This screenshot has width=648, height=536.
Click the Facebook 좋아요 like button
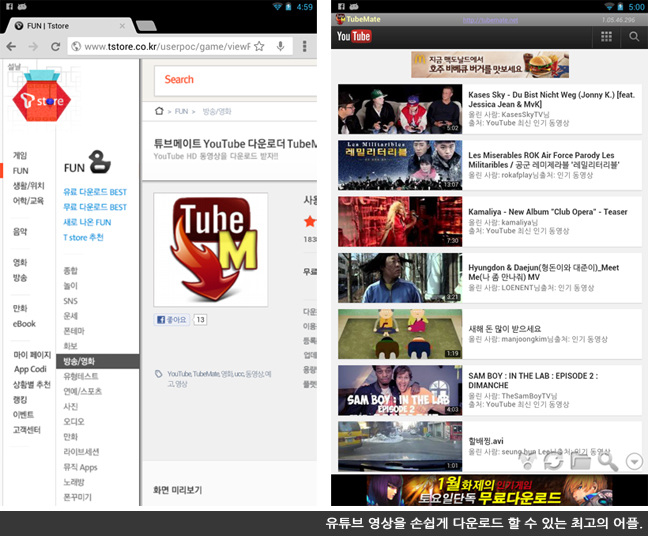tap(172, 319)
